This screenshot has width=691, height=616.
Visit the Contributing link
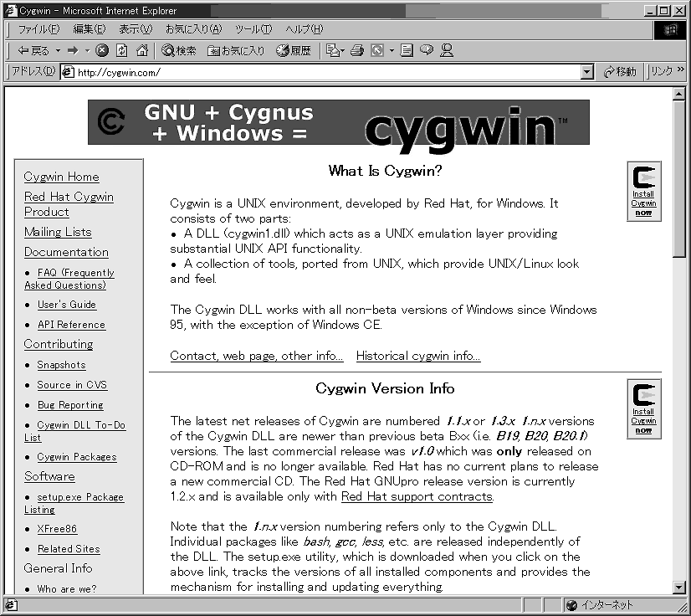59,344
